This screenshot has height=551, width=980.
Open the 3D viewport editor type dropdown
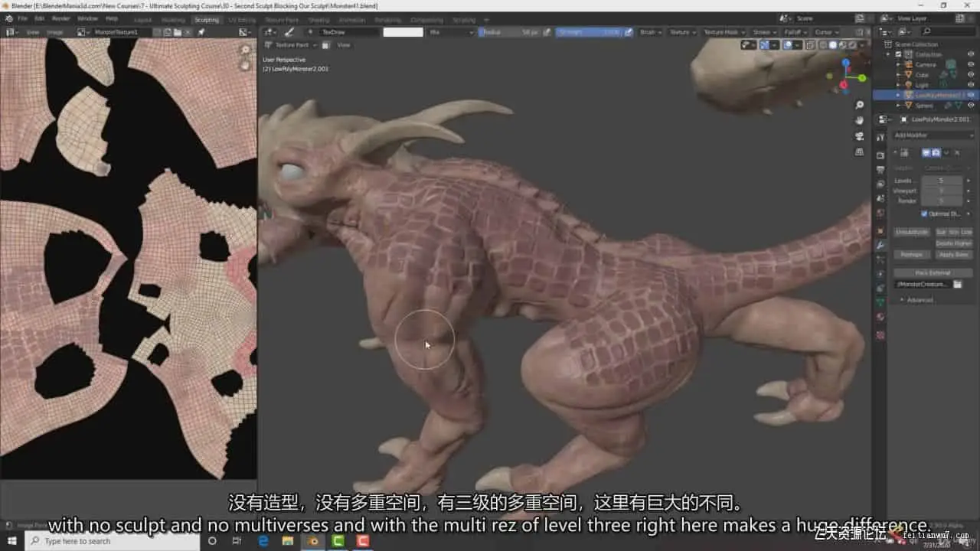[x=269, y=32]
